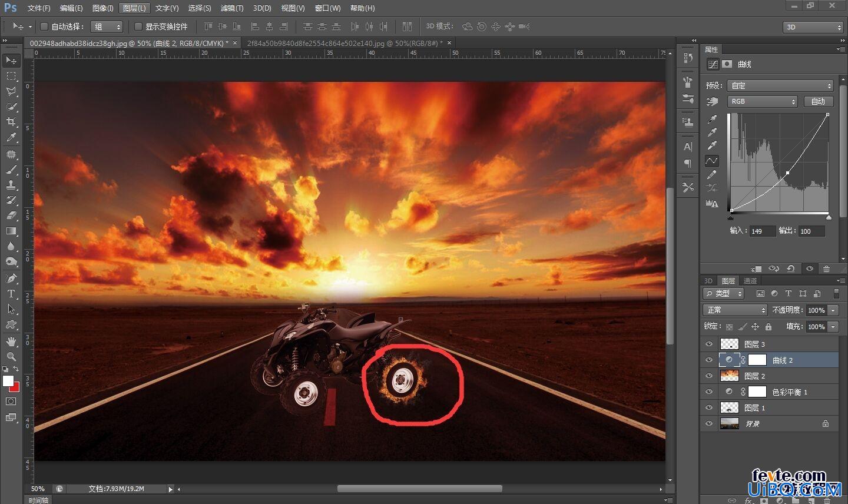
Task: Select the History Brush tool
Action: click(x=11, y=200)
